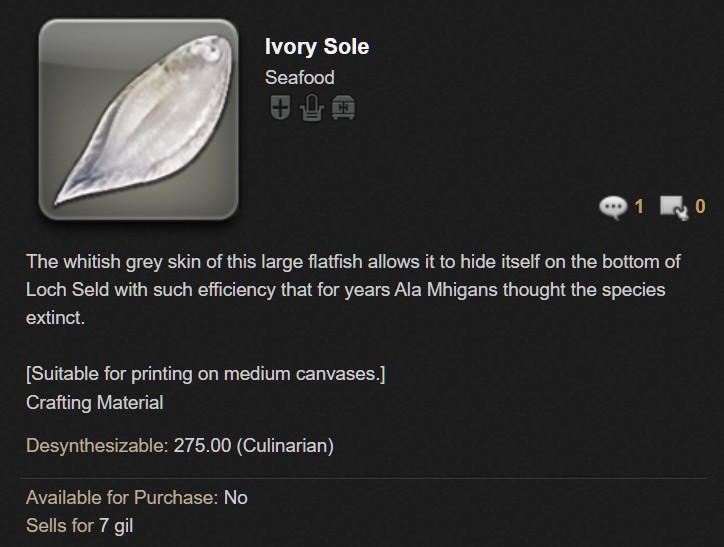Click the Sells for label
This screenshot has height=547, width=724.
point(59,525)
